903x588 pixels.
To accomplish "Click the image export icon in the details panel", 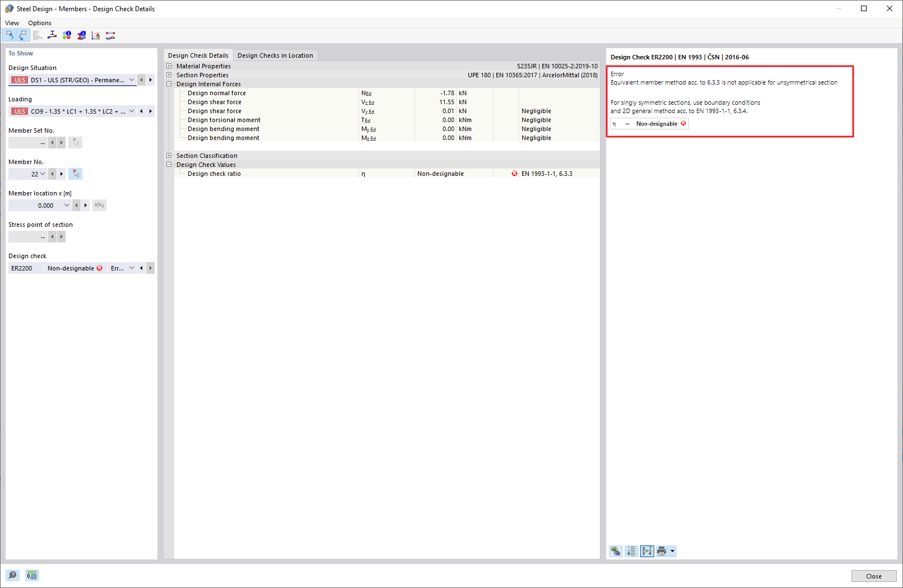I will [x=616, y=552].
